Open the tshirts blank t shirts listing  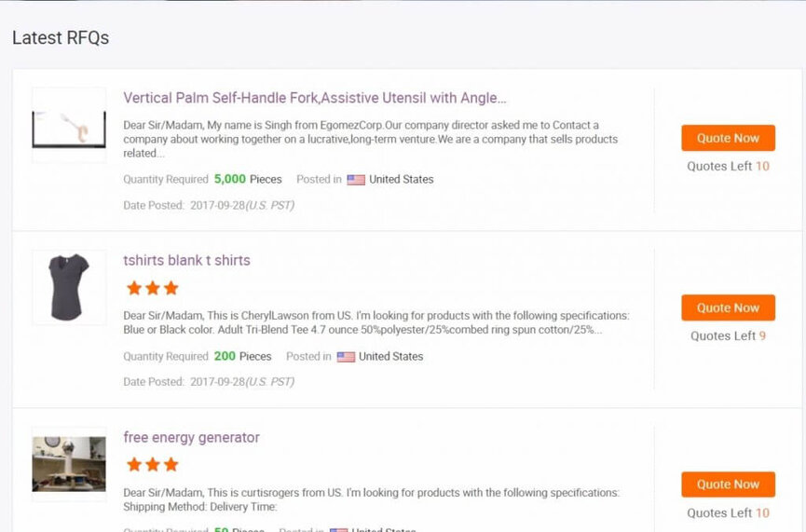(186, 260)
